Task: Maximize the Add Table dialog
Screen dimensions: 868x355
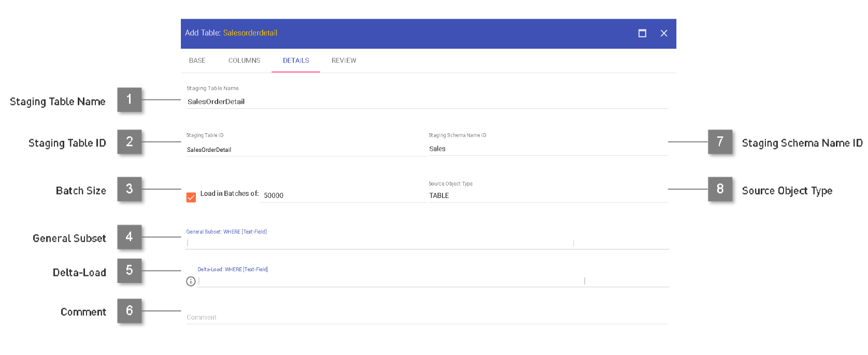Action: (x=642, y=33)
